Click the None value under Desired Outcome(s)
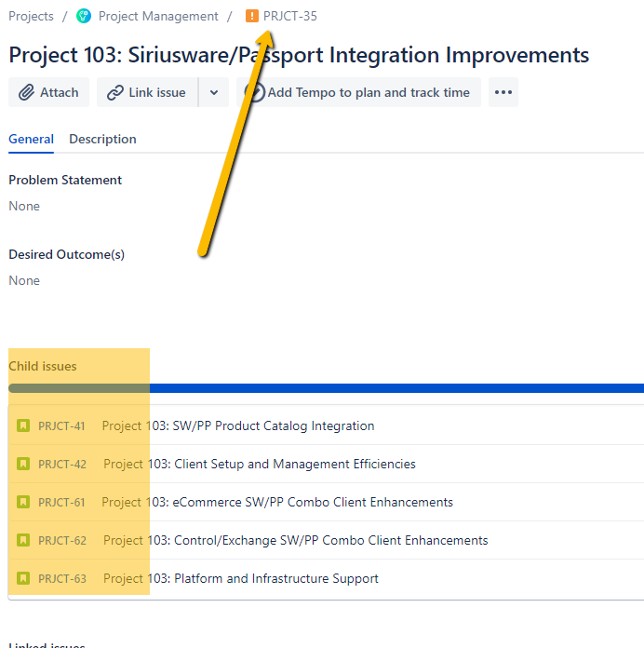 (x=24, y=280)
